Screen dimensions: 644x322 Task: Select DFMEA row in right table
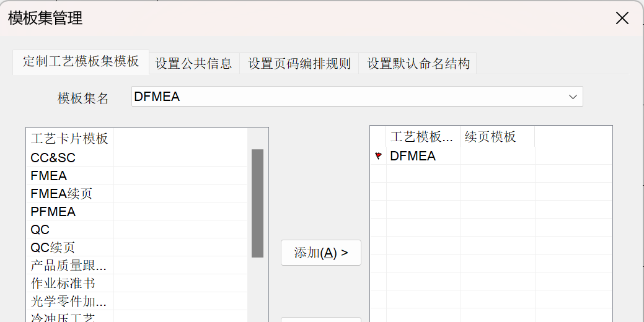492,156
